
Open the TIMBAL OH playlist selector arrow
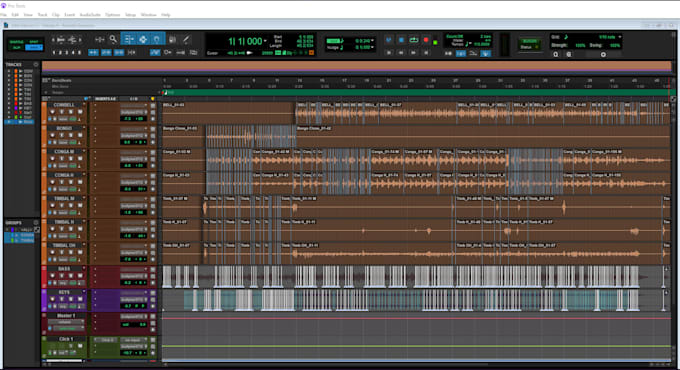[x=84, y=245]
